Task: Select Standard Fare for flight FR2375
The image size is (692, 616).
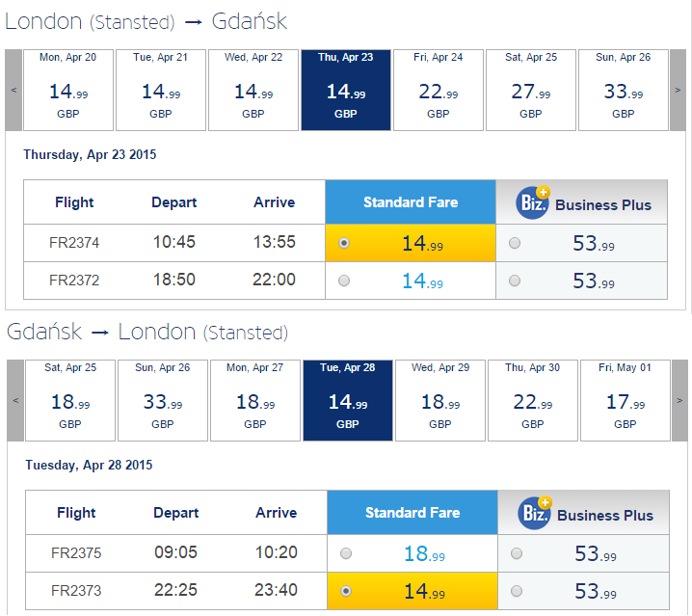Action: coord(346,553)
